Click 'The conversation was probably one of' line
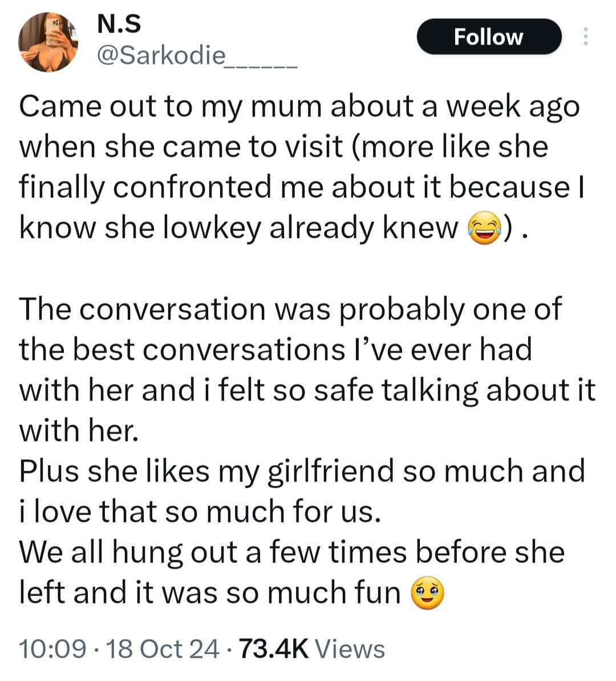This screenshot has width=616, height=681. click(x=290, y=310)
